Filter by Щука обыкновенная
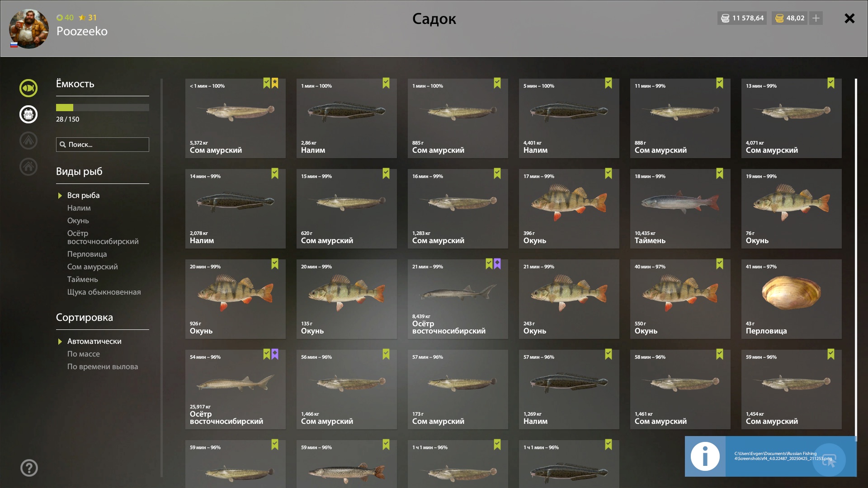Viewport: 868px width, 488px height. [104, 292]
